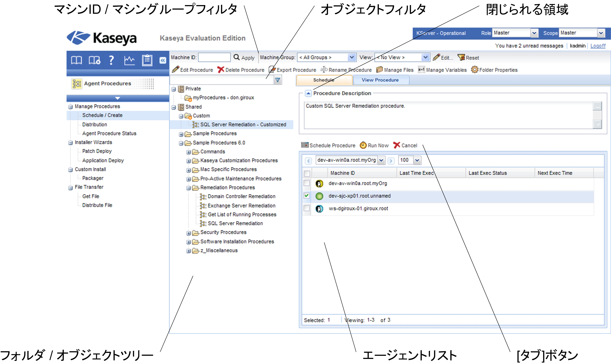Open the first book icon in navigation bar
Image resolution: width=611 pixels, height=364 pixels.
(76, 60)
